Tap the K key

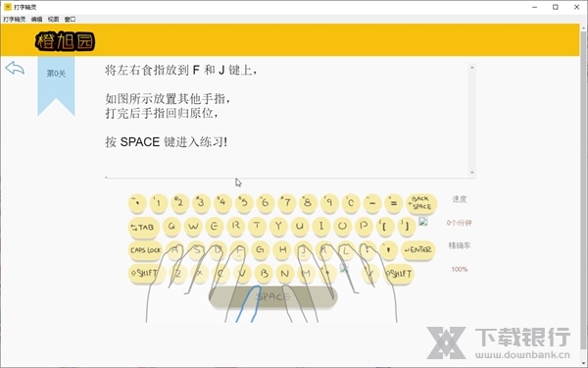[x=324, y=249]
